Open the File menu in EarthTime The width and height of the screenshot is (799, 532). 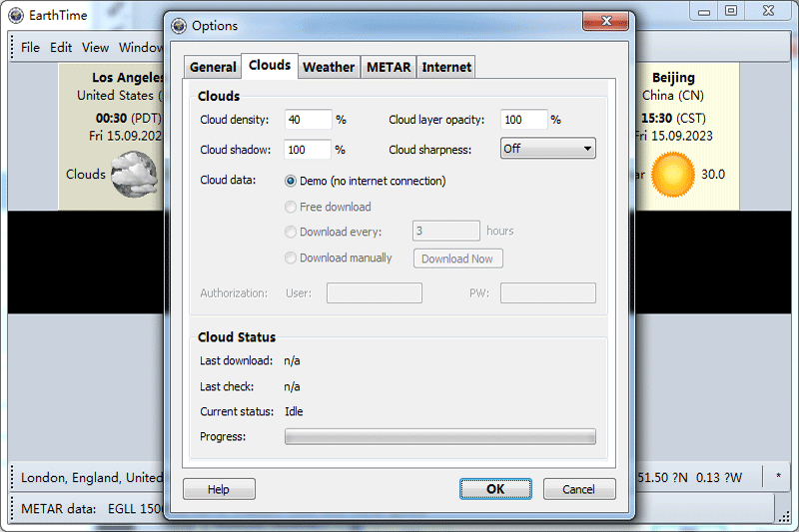[30, 47]
